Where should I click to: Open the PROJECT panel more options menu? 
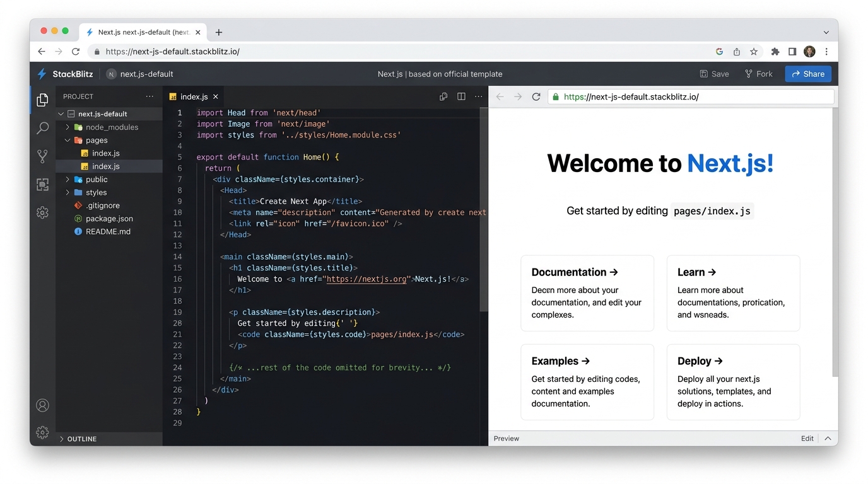click(150, 96)
